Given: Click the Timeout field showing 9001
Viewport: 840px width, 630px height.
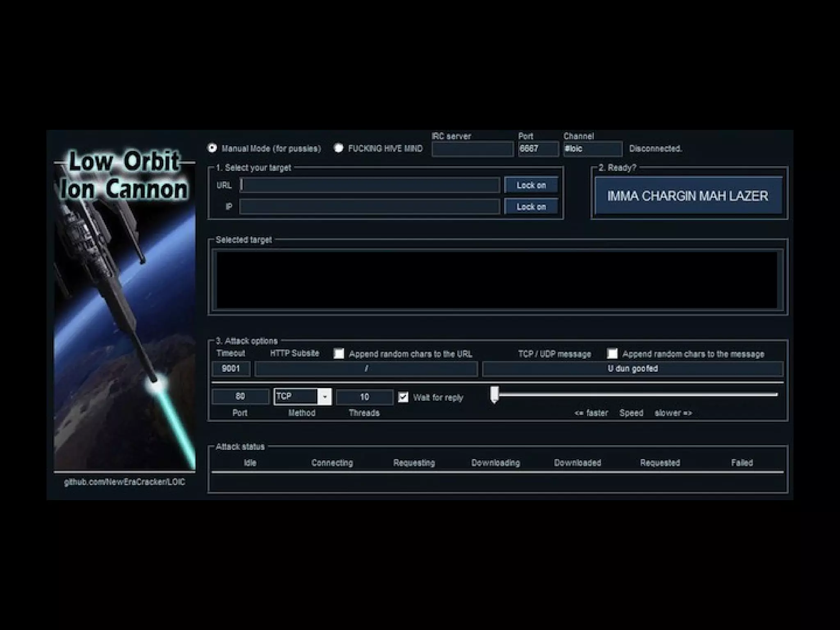Looking at the screenshot, I should coord(231,368).
